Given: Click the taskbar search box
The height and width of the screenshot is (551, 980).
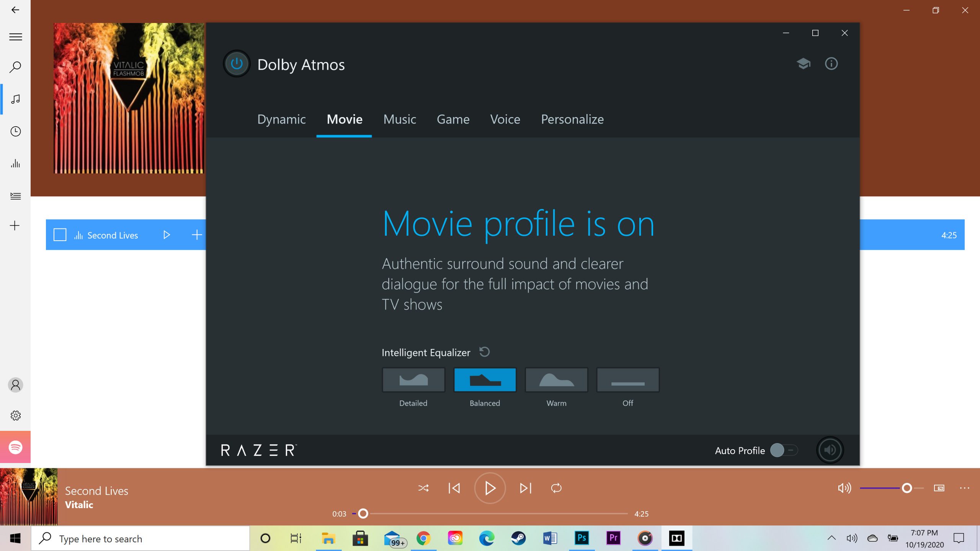Looking at the screenshot, I should click(140, 538).
